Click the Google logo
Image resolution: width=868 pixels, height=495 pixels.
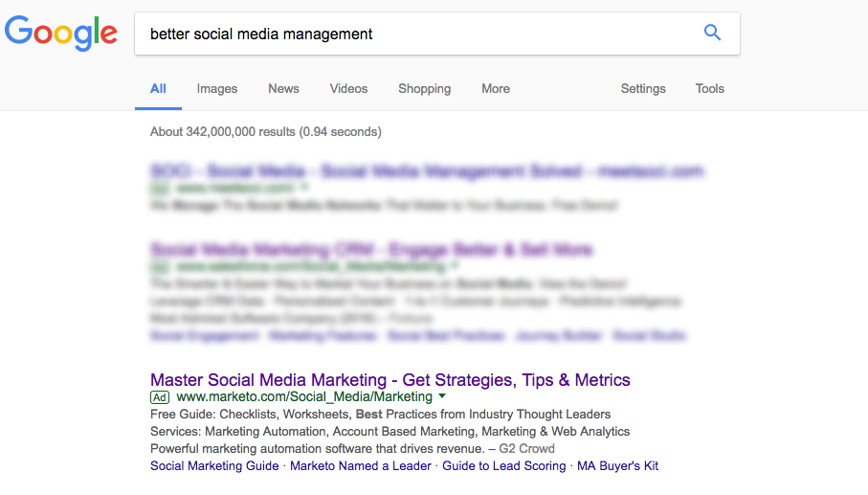point(61,34)
